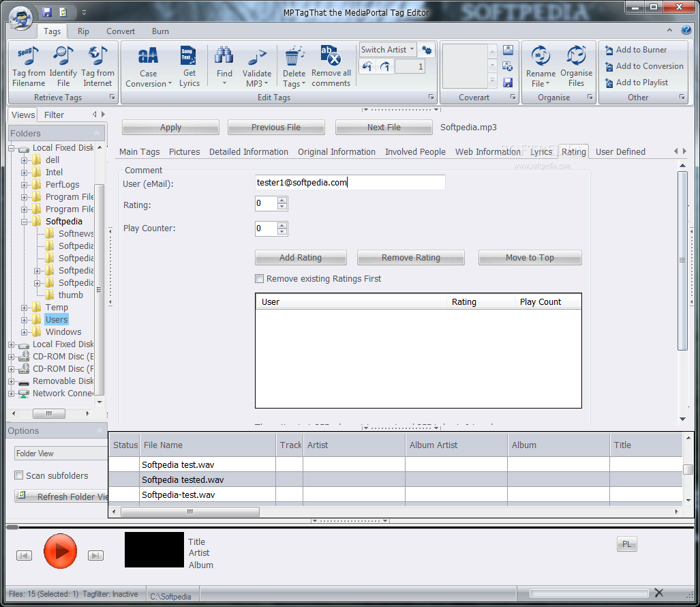This screenshot has height=607, width=700.
Task: Open the Pictures tab
Action: click(x=185, y=152)
